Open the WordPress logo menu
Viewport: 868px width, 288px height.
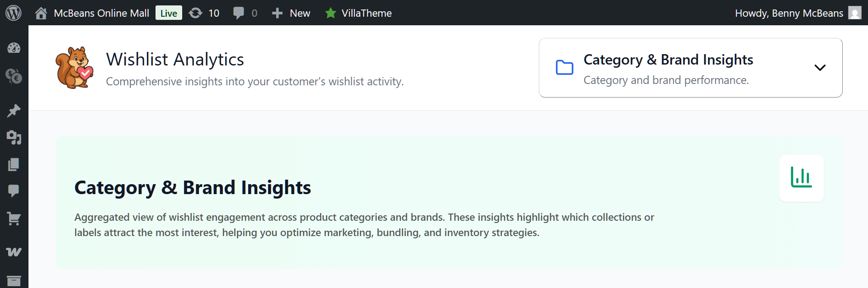pyautogui.click(x=14, y=13)
